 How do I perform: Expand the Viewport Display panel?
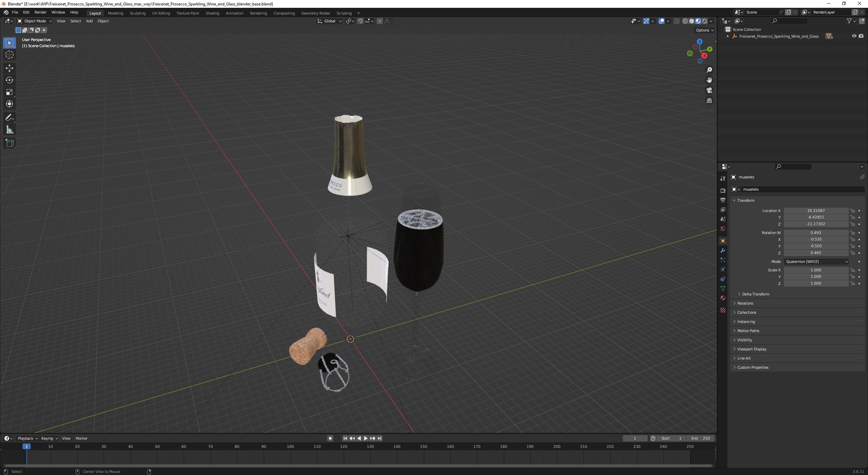click(751, 349)
